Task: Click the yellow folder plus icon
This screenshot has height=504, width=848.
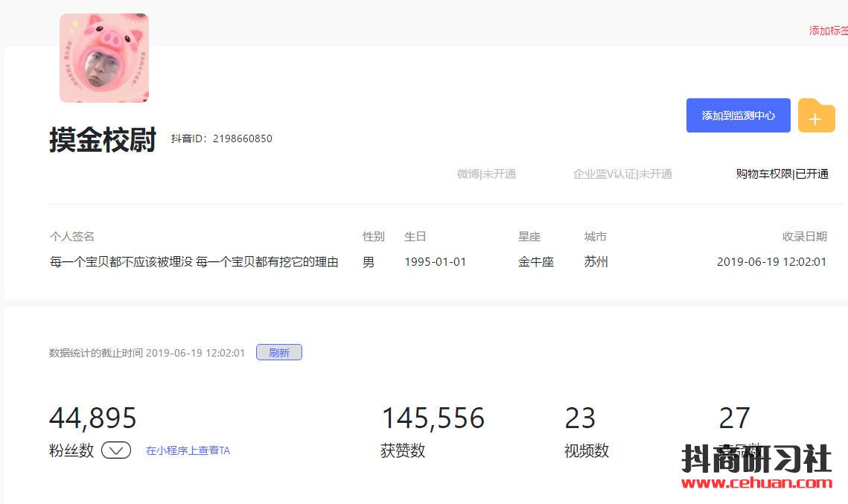Action: tap(816, 117)
